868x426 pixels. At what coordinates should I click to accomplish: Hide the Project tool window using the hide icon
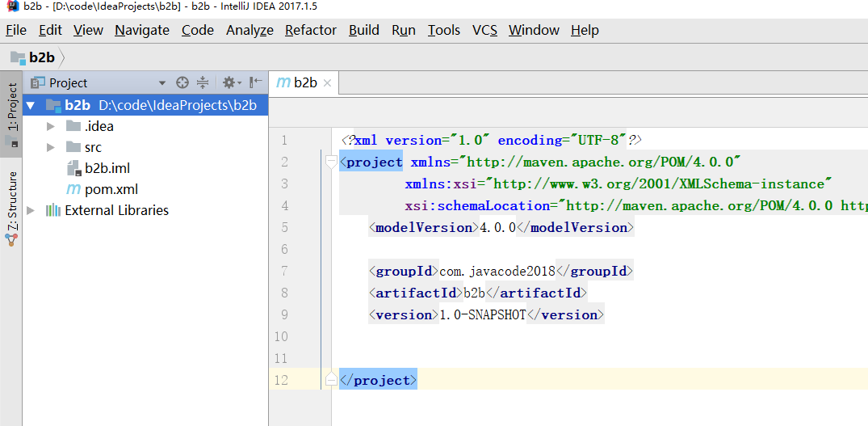pyautogui.click(x=255, y=82)
